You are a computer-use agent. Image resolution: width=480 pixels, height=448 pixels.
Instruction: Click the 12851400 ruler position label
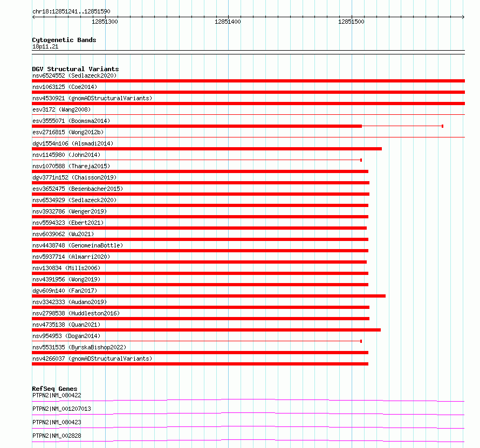(228, 22)
